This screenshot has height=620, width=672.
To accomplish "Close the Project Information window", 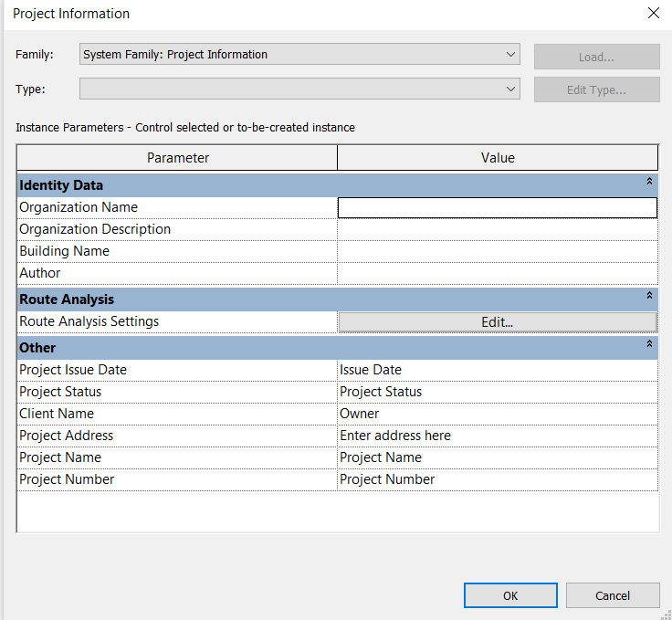I will (x=653, y=13).
